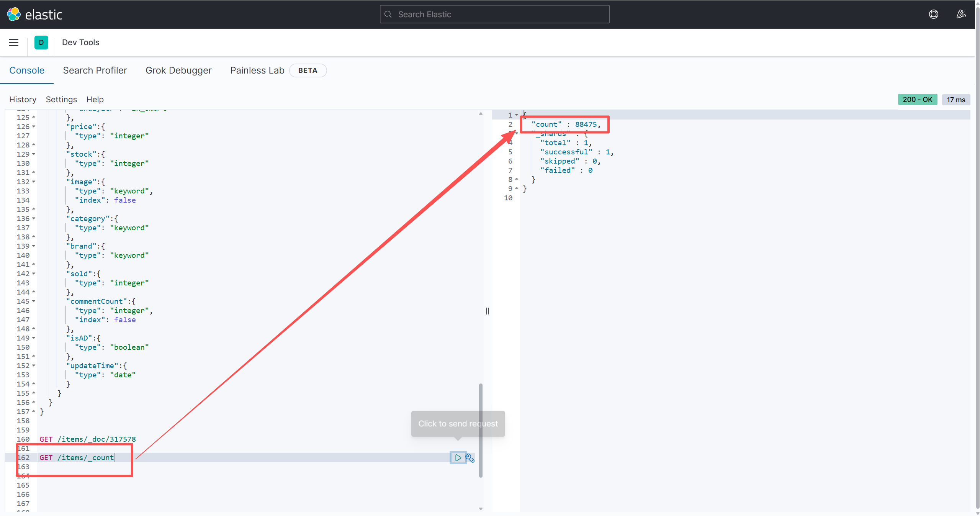Open the wrench request options icon
This screenshot has width=980, height=516.
470,458
